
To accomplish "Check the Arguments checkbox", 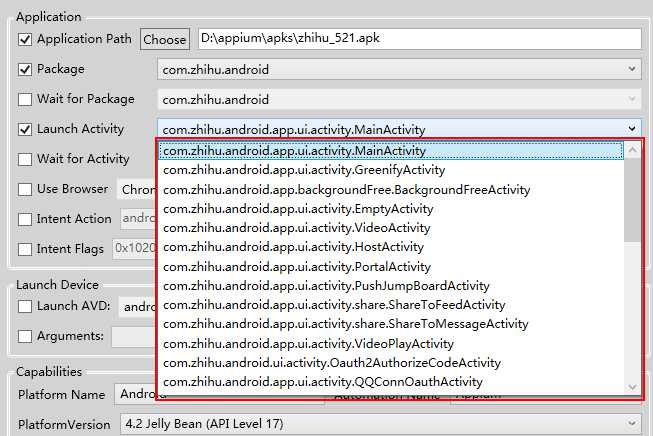I will pos(25,336).
